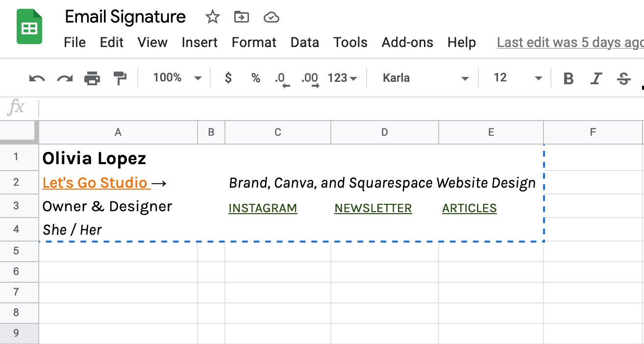This screenshot has width=644, height=344.
Task: Open the zoom 100% dropdown
Action: 177,77
